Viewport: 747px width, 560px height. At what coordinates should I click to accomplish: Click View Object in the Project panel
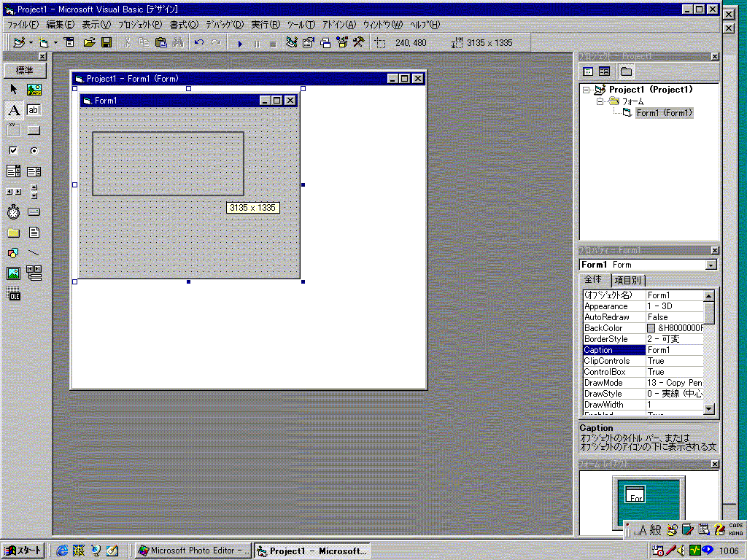click(605, 71)
